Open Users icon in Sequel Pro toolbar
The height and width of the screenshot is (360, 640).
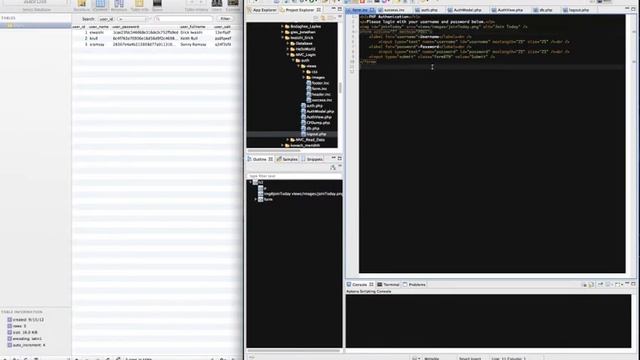coord(217,4)
